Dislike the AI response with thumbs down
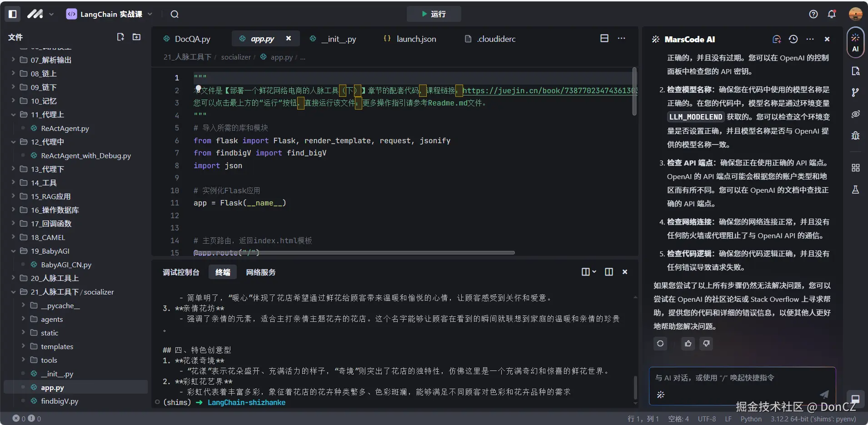Viewport: 868px width, 425px height. coord(706,344)
